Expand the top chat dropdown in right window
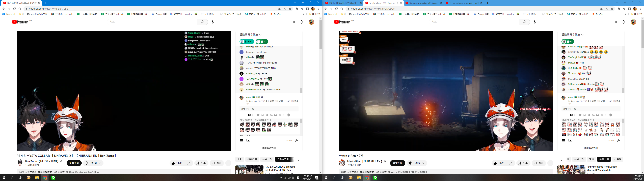The height and width of the screenshot is (181, 644). [573, 35]
